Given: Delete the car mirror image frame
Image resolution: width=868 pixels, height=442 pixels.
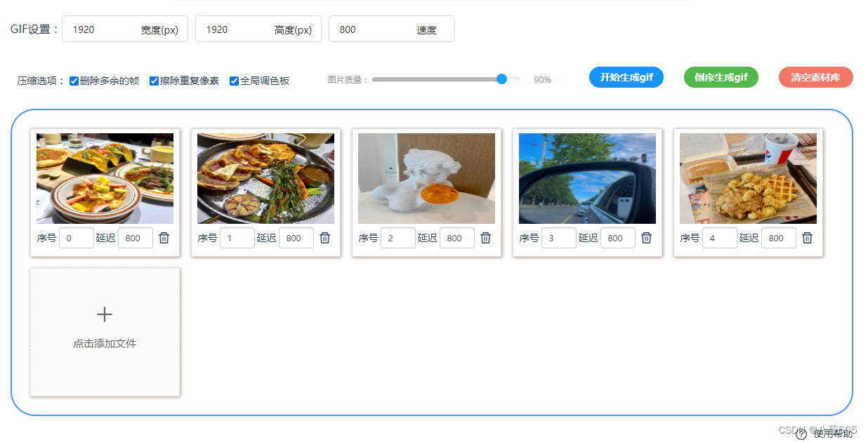Looking at the screenshot, I should (x=646, y=238).
